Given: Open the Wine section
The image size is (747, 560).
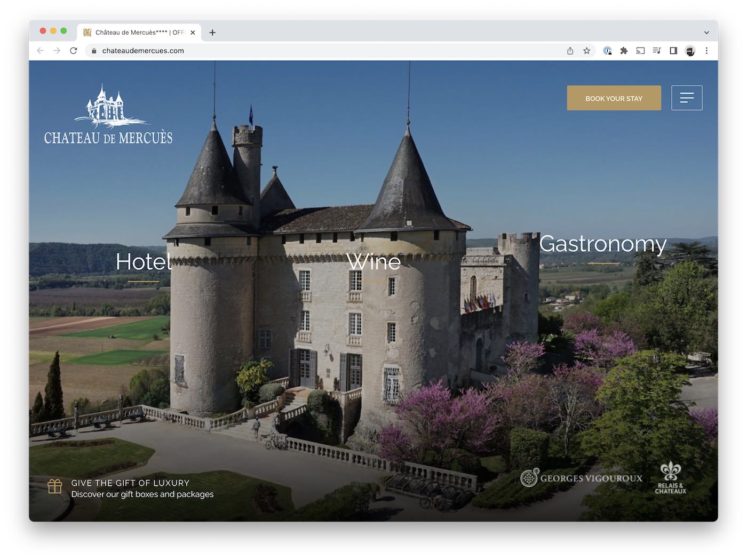Looking at the screenshot, I should pos(373,262).
